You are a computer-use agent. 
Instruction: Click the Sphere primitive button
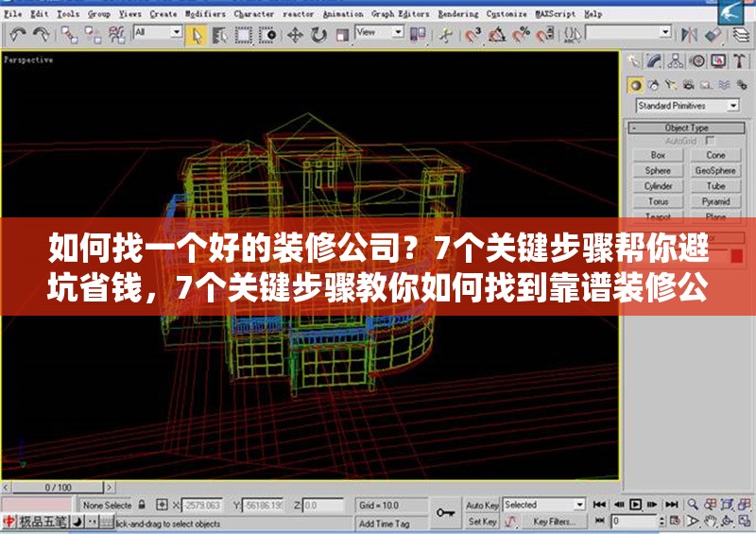click(658, 171)
